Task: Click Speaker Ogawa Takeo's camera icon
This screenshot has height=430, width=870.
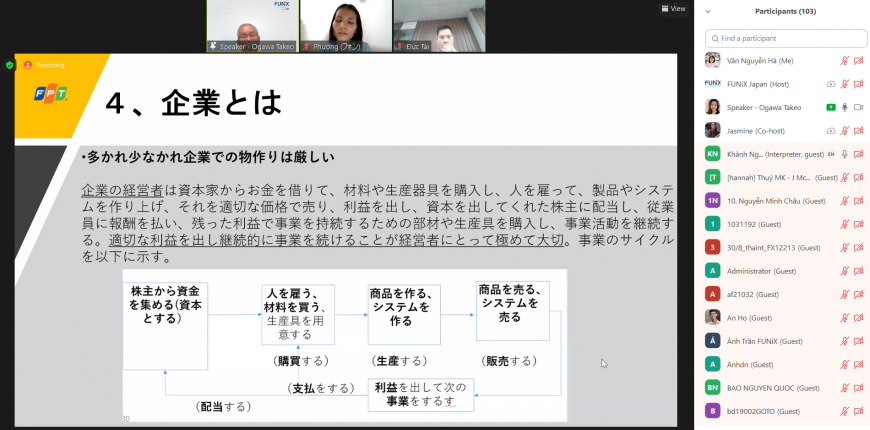Action: click(858, 107)
